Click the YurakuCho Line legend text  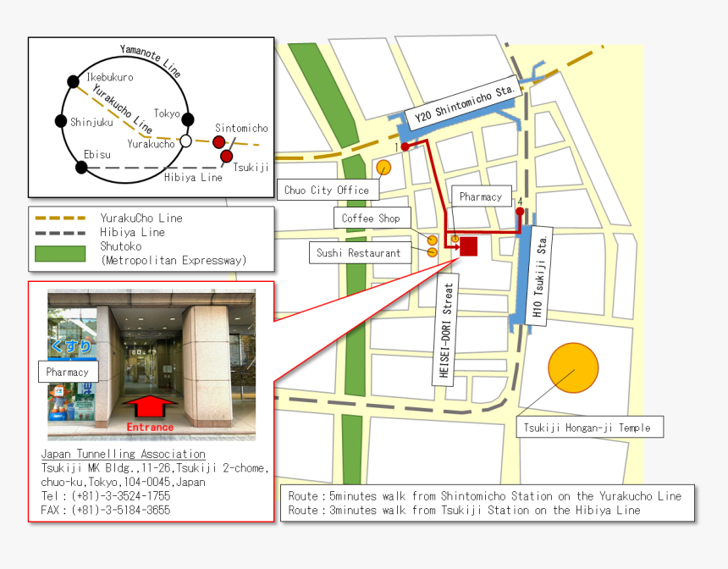(141, 218)
